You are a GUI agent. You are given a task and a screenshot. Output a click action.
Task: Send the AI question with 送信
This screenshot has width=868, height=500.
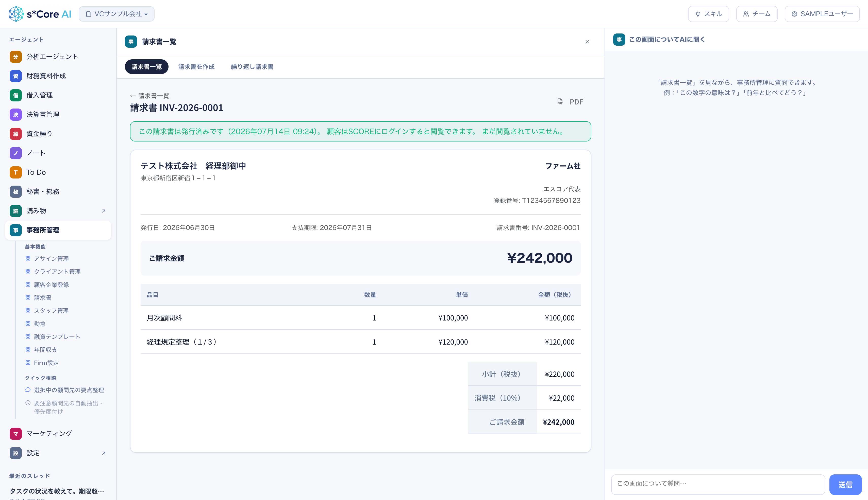845,484
